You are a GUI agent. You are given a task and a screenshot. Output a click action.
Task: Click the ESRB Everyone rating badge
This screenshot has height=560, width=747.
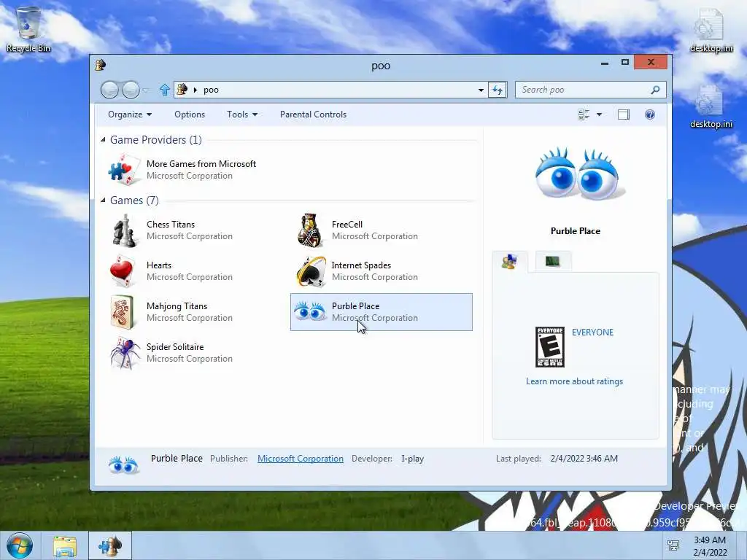pos(550,347)
